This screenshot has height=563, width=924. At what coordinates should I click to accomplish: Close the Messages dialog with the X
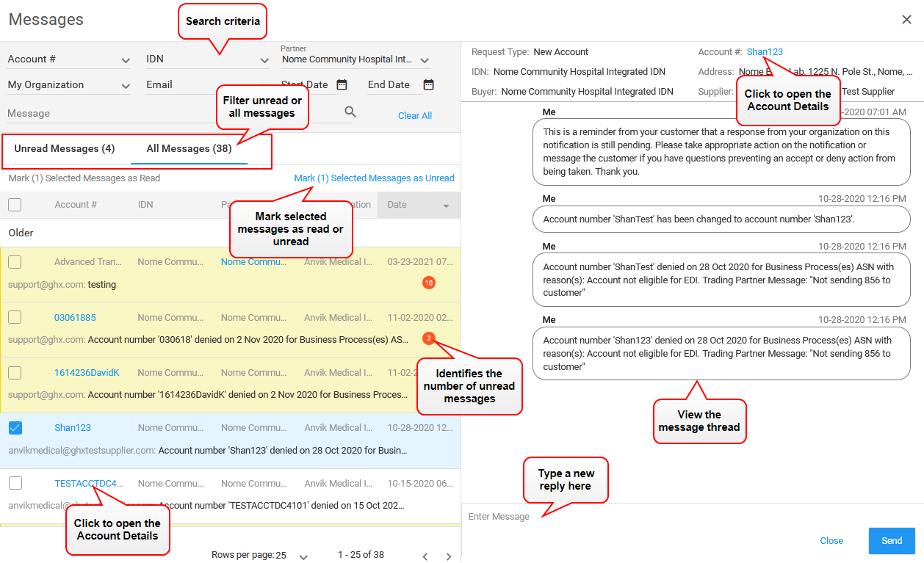pyautogui.click(x=906, y=20)
